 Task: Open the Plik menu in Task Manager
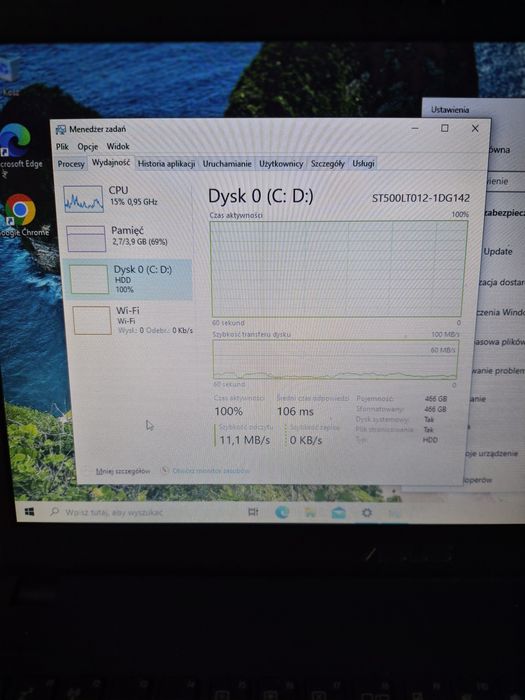62,146
